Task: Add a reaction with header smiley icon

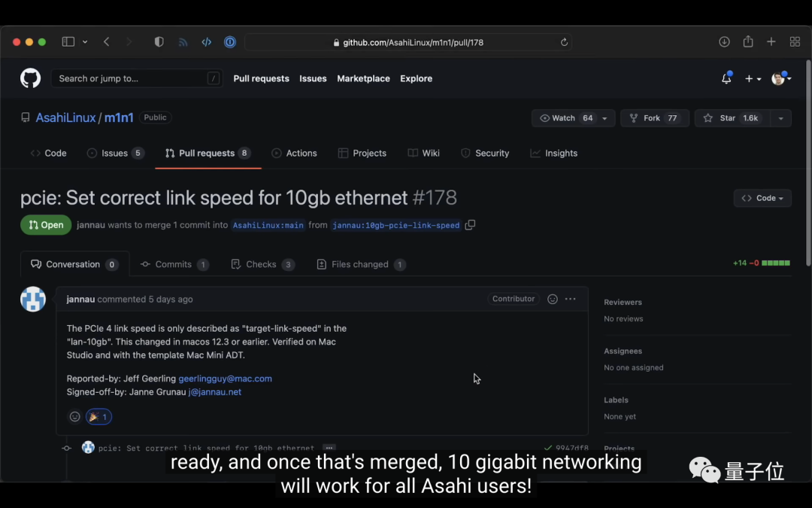Action: click(x=553, y=299)
